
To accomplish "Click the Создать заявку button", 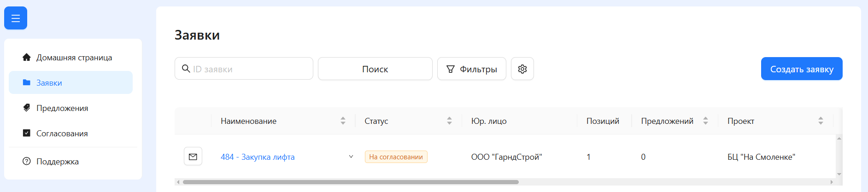I will tap(802, 69).
